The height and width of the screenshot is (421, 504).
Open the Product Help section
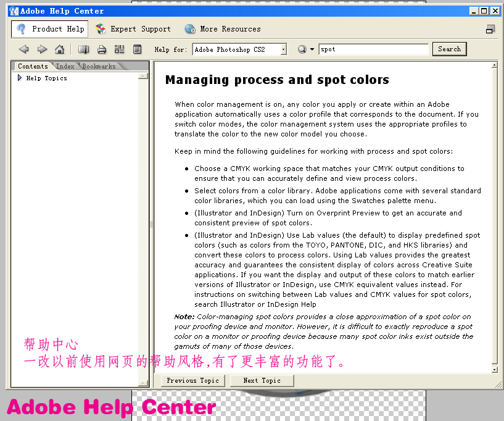[x=49, y=29]
